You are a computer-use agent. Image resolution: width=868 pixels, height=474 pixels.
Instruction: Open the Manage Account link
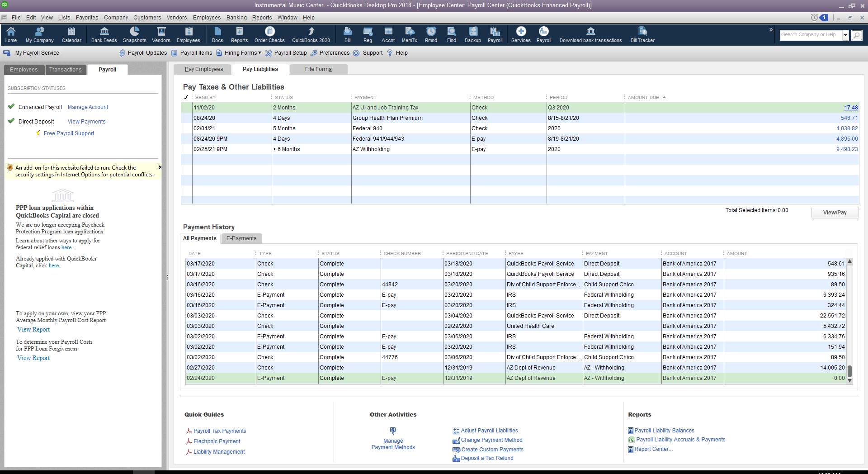(88, 107)
